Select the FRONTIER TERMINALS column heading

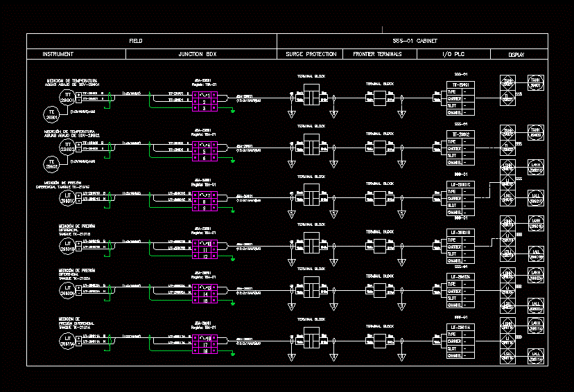(377, 54)
